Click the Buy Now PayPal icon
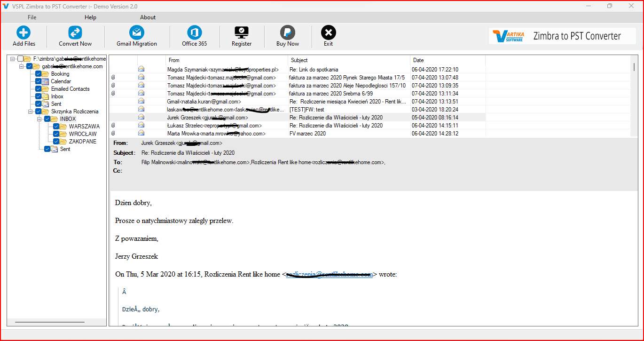 288,32
